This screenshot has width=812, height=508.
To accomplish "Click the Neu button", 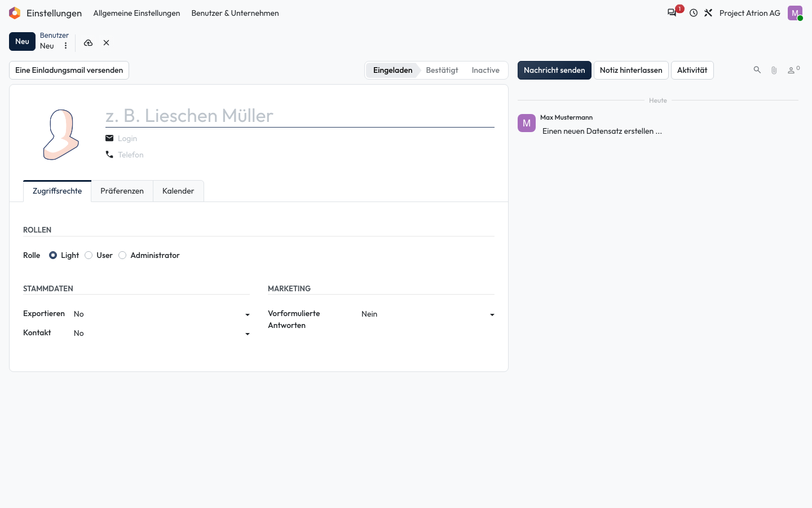I will point(22,41).
